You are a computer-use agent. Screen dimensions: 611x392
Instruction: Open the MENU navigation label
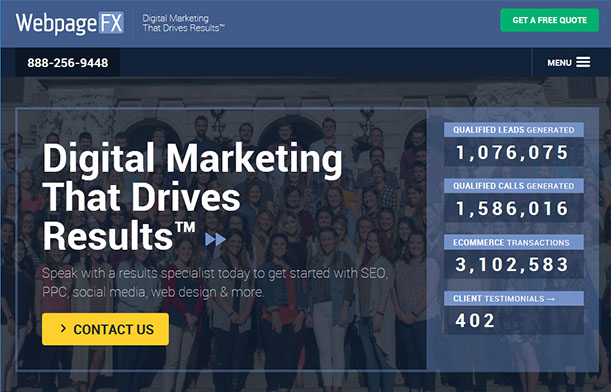click(x=559, y=63)
